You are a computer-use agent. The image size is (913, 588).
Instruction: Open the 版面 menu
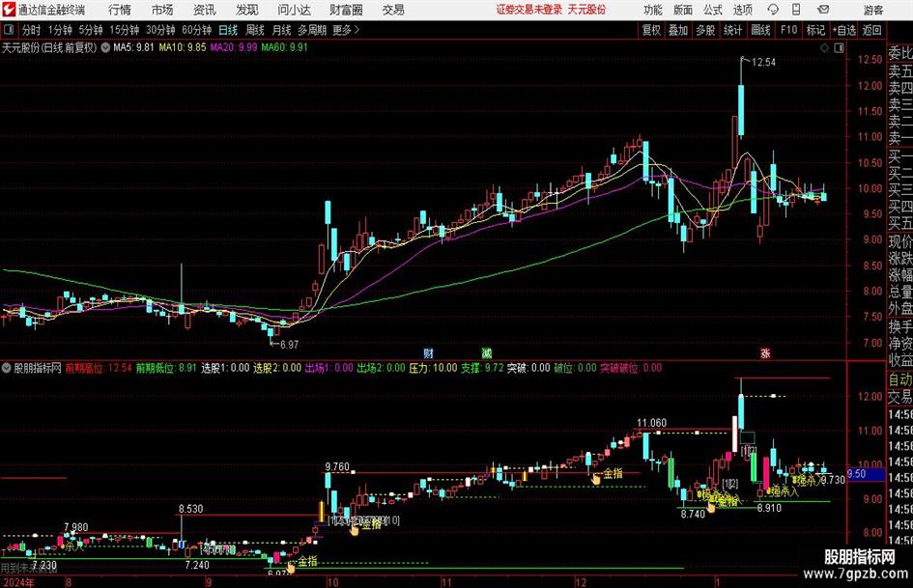coord(682,10)
